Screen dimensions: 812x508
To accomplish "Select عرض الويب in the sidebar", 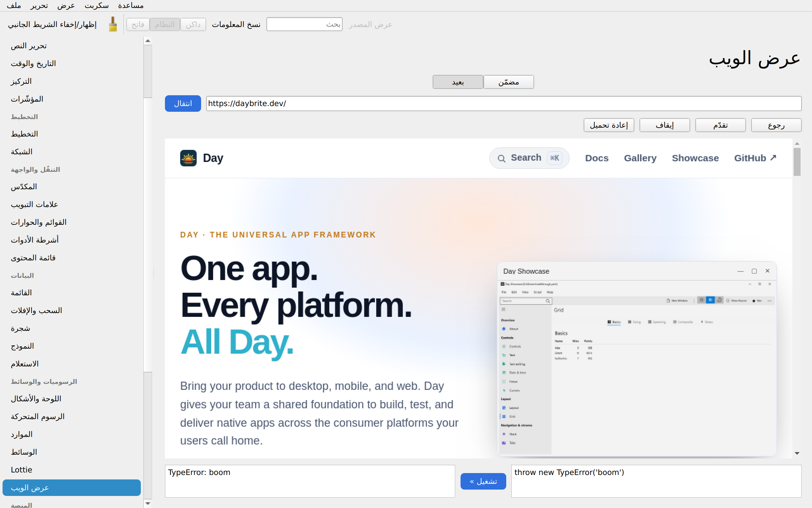I will pos(71,488).
